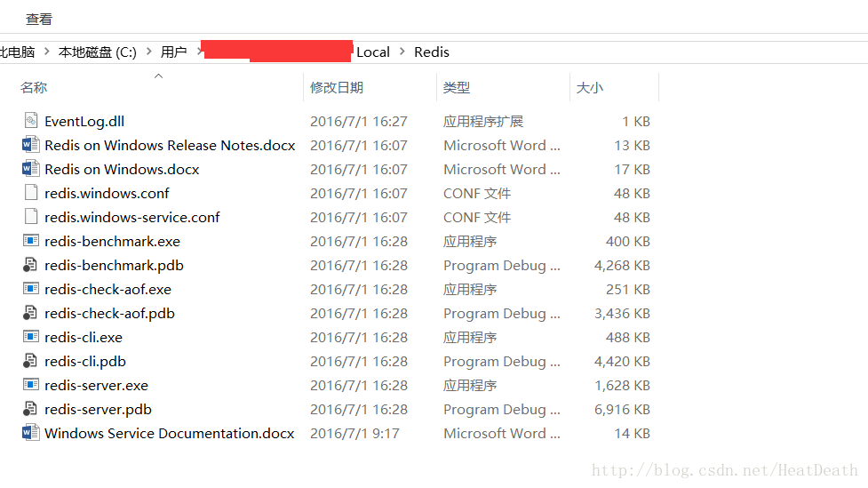The image size is (868, 488).
Task: Click the redis.windows.conf file icon
Action: 31,192
